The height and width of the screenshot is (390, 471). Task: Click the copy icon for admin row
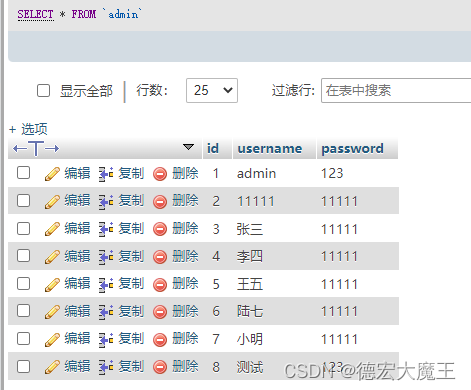click(106, 174)
